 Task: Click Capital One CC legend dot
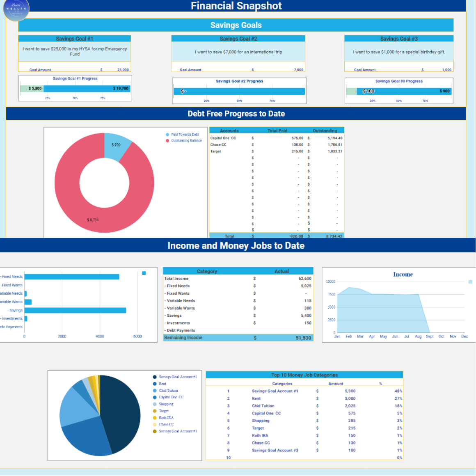tap(155, 397)
